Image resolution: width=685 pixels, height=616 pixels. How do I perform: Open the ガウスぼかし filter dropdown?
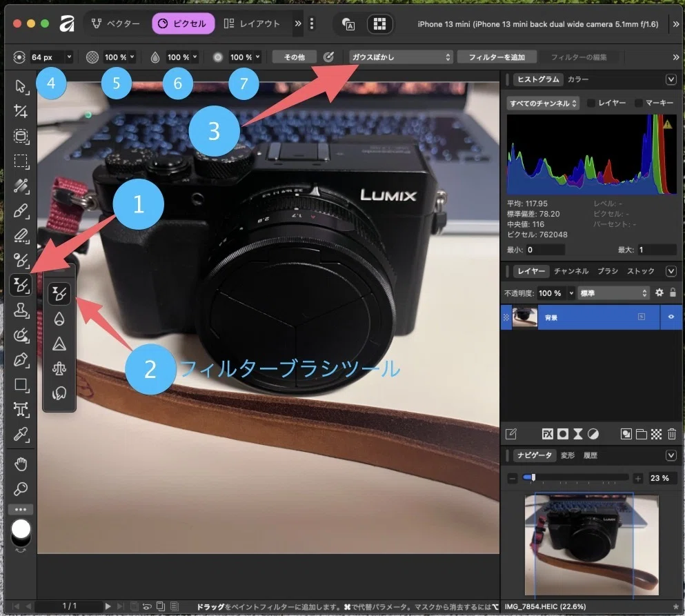[x=401, y=57]
